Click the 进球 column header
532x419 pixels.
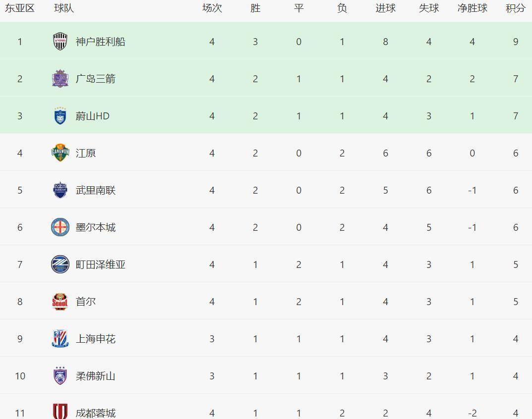click(x=385, y=8)
